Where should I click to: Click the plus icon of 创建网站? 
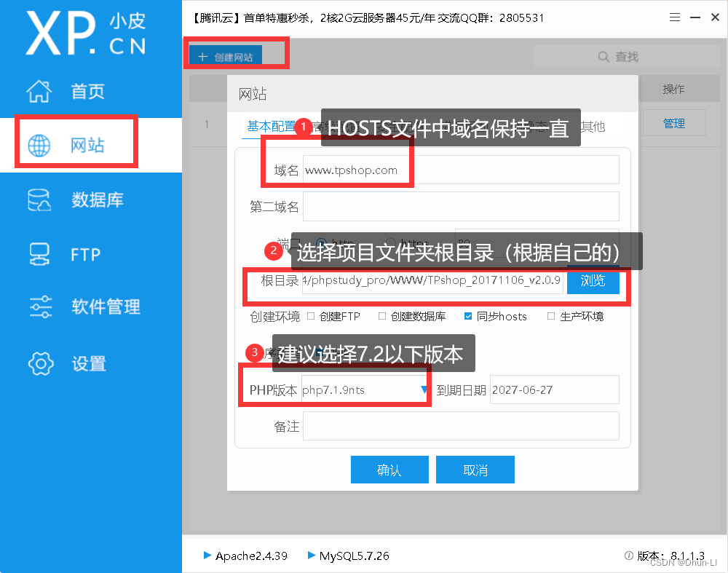(202, 57)
